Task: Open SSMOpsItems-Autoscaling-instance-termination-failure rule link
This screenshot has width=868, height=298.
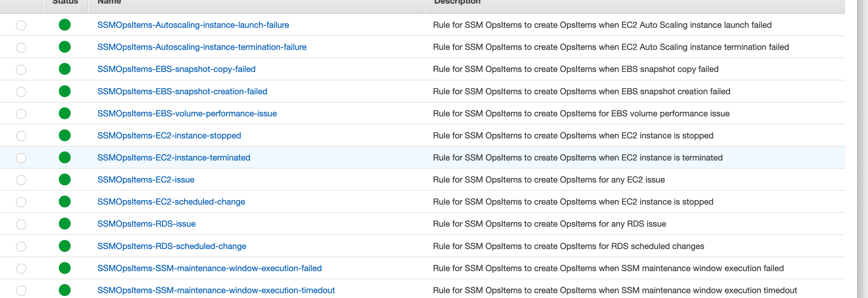Action: (x=202, y=47)
